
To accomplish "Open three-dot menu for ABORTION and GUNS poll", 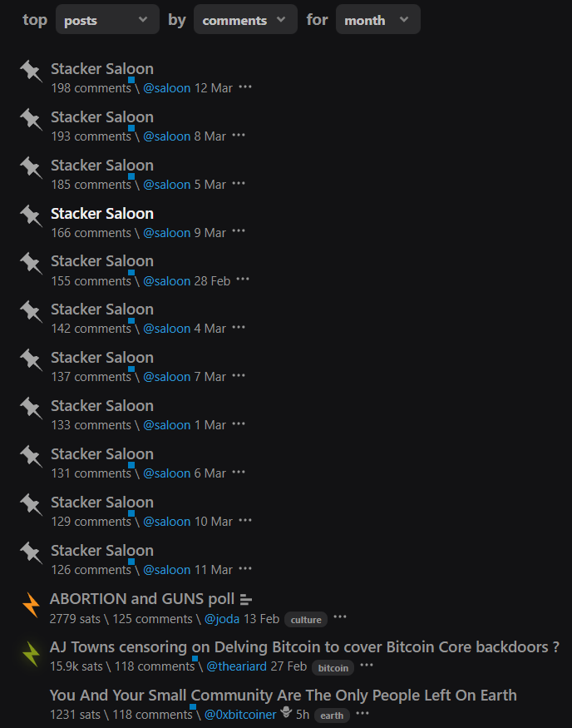I will [340, 617].
